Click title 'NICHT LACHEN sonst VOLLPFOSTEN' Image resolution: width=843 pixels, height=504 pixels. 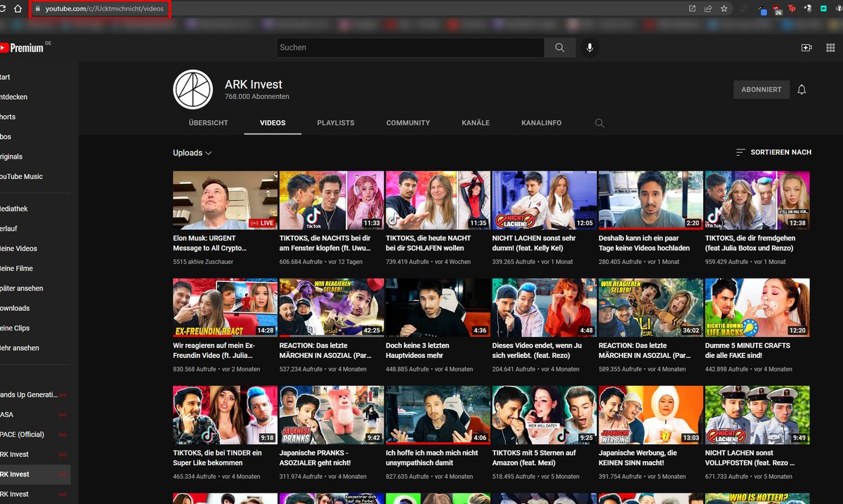(751, 458)
